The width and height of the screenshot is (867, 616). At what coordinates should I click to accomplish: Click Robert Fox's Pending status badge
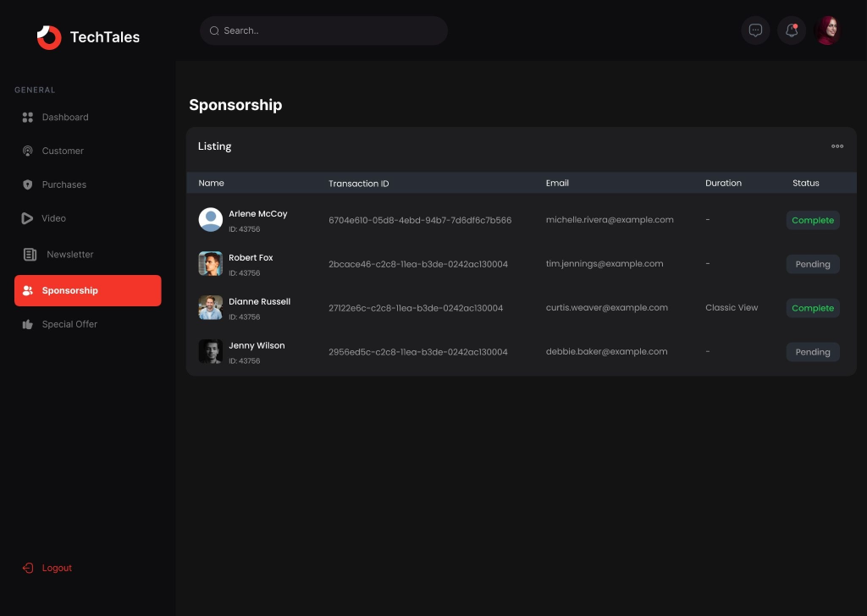813,264
